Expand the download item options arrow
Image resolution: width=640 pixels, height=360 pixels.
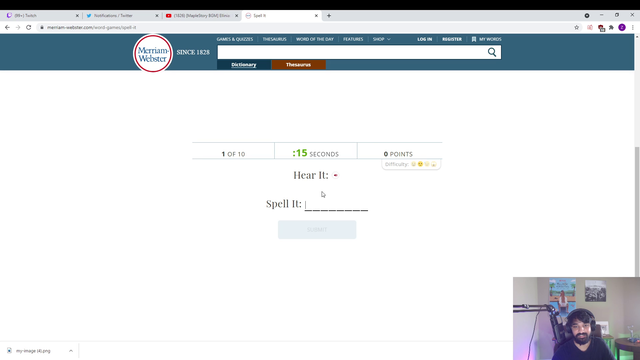pos(71,351)
